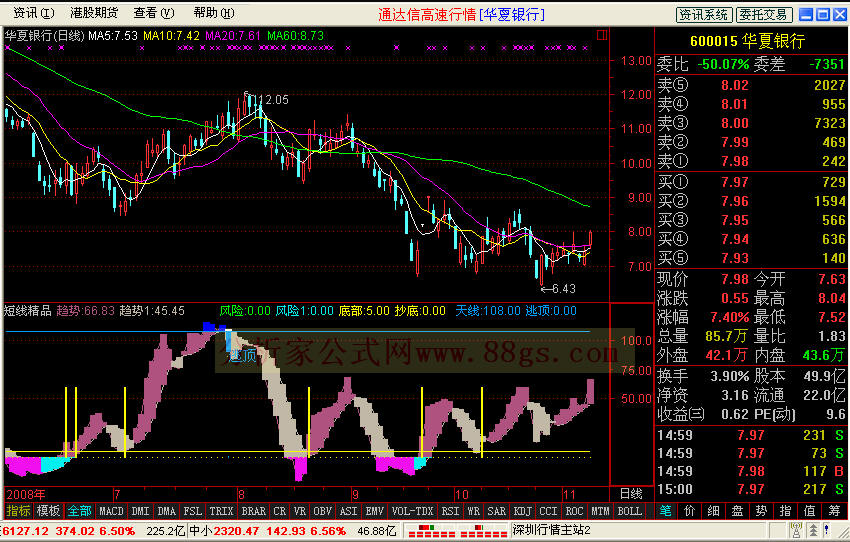Click the 买⑤ 7.93 bid price row
Viewport: 850px width, 542px height.
(751, 258)
